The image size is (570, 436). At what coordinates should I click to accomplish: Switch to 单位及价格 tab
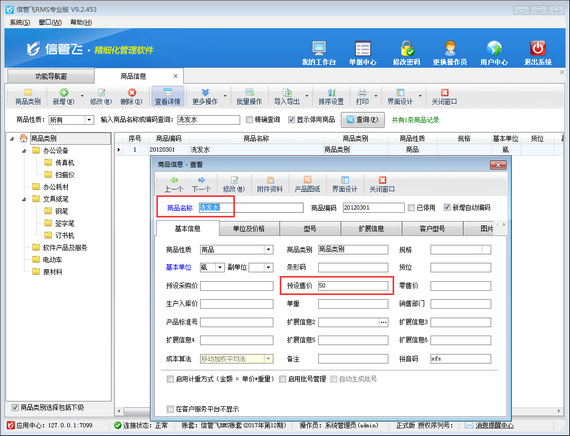tap(249, 229)
